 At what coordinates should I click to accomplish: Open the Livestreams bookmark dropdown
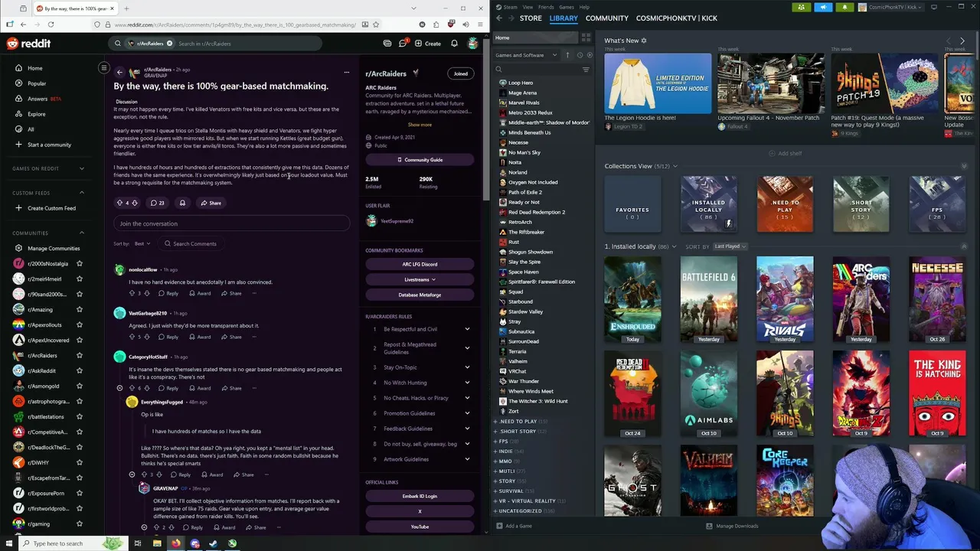point(420,279)
